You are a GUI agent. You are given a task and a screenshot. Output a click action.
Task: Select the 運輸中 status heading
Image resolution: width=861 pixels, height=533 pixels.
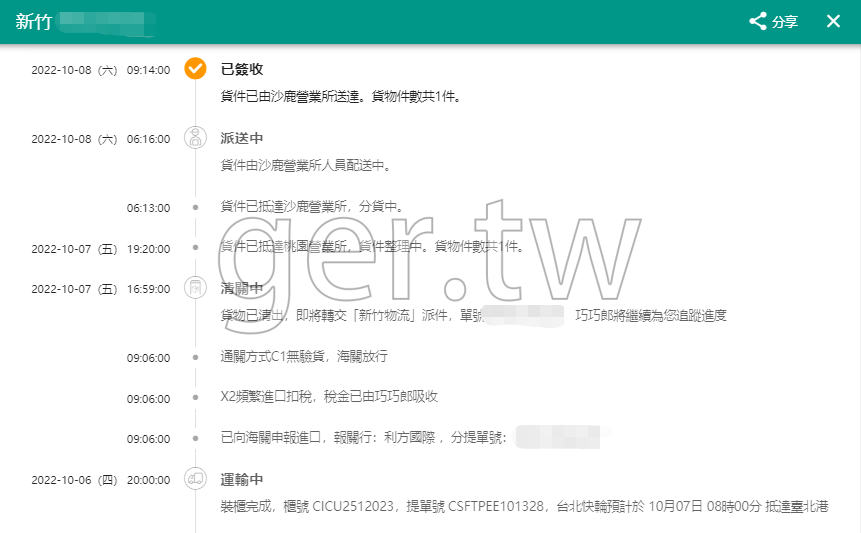click(x=242, y=480)
